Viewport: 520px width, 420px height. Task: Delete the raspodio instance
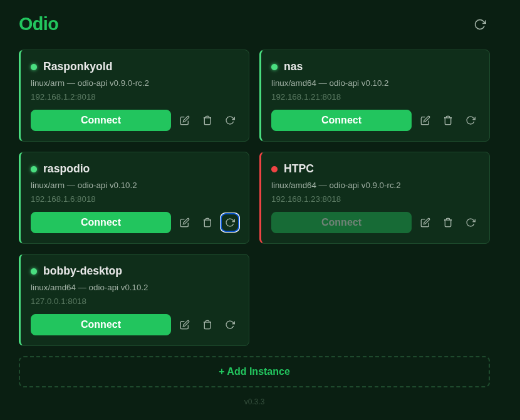[x=207, y=223]
